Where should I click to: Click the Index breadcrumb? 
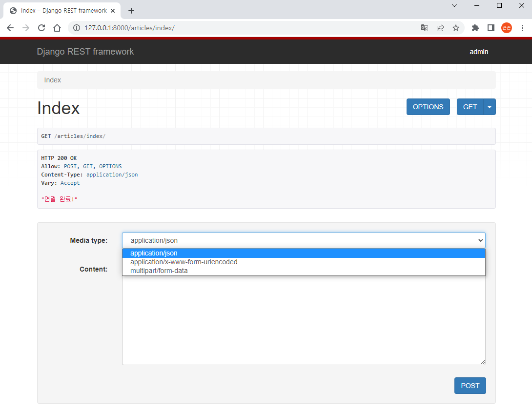point(53,80)
